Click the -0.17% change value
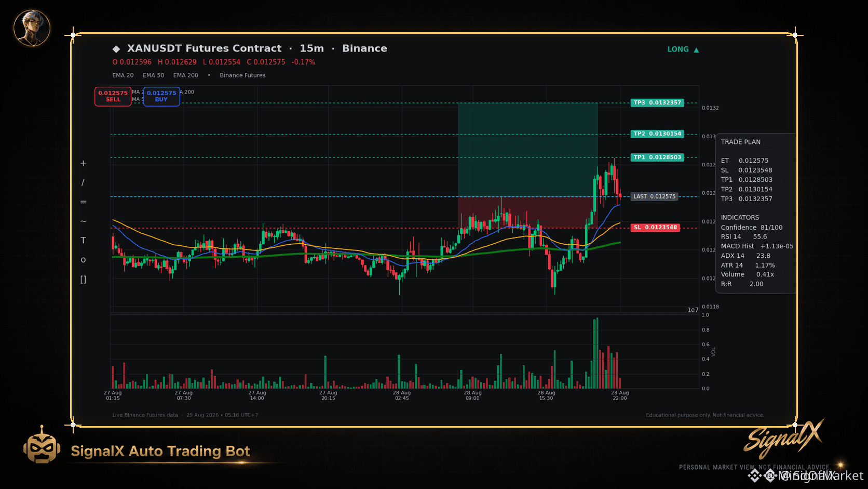The width and height of the screenshot is (868, 489). pyautogui.click(x=303, y=62)
